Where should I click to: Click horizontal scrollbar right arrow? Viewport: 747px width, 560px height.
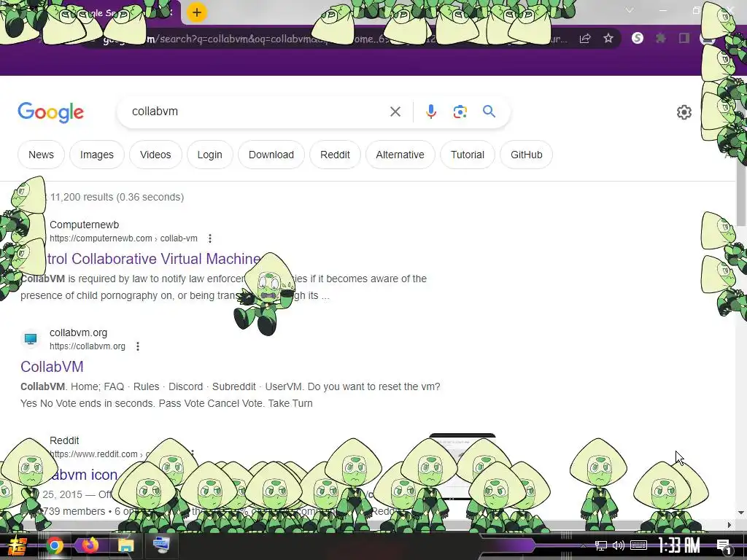(x=729, y=525)
